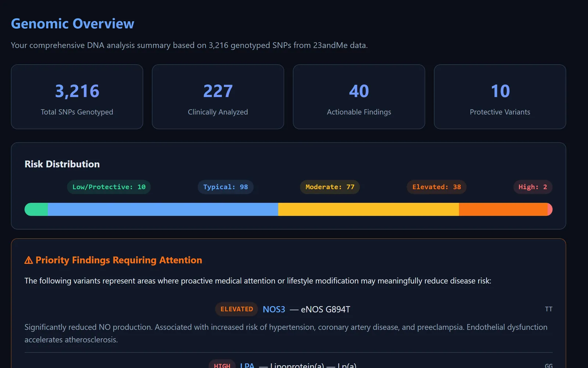This screenshot has width=588, height=368.
Task: Click the yellow moderate-risk bar segment
Action: click(x=369, y=209)
